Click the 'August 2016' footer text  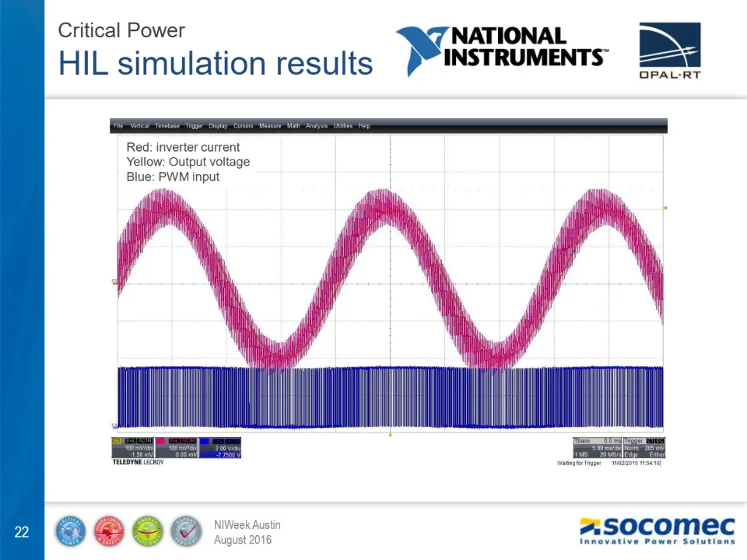pyautogui.click(x=243, y=540)
